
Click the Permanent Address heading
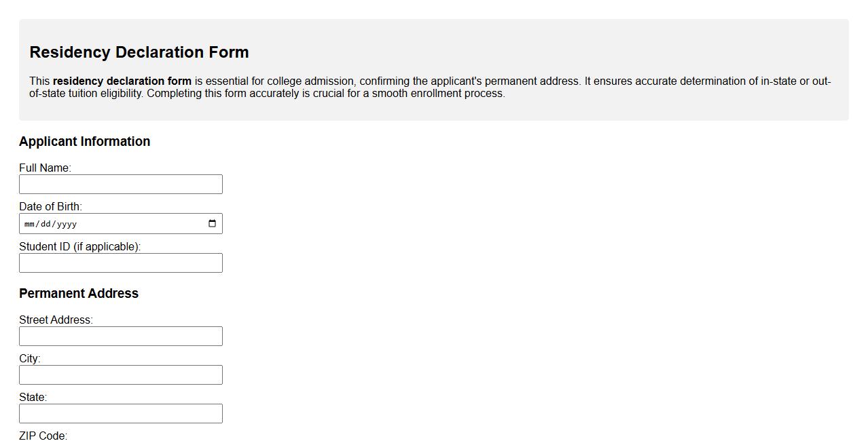click(x=79, y=293)
